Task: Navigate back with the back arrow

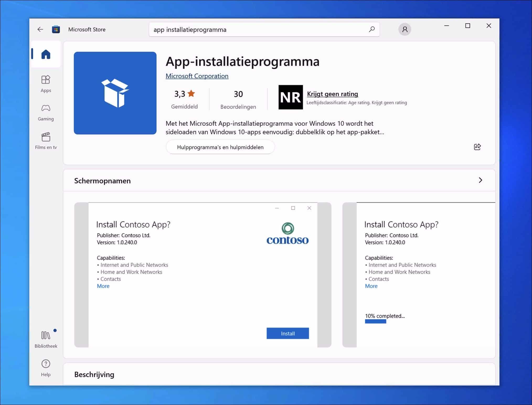Action: pyautogui.click(x=40, y=29)
